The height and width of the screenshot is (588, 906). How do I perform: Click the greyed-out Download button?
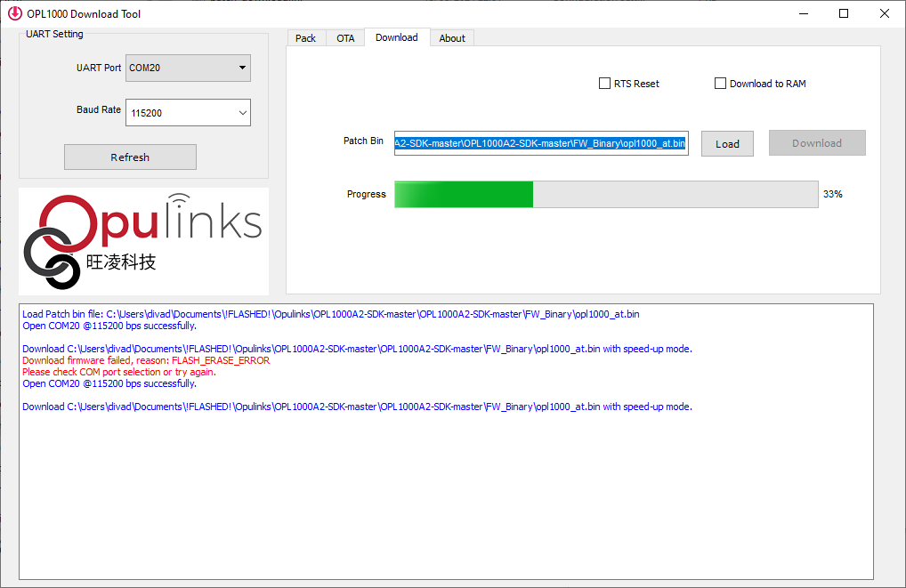[817, 142]
